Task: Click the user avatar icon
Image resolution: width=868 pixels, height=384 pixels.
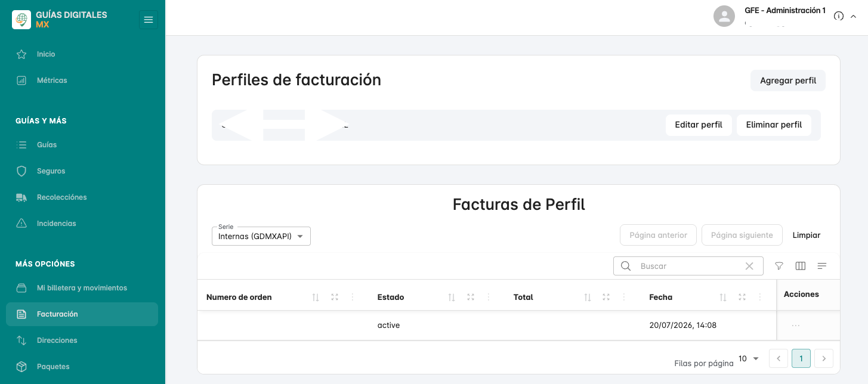Action: click(x=724, y=16)
